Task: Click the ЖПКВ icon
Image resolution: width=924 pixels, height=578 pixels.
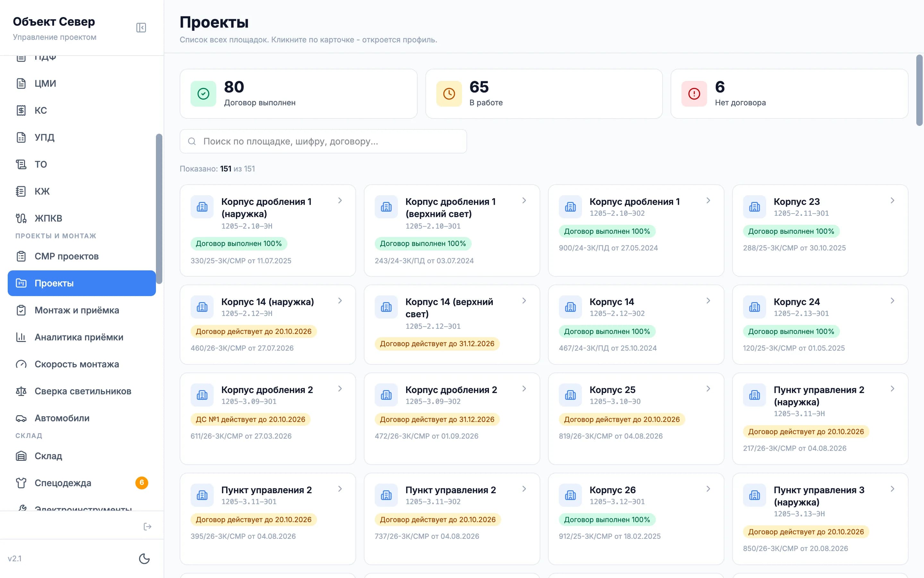Action: click(x=21, y=218)
